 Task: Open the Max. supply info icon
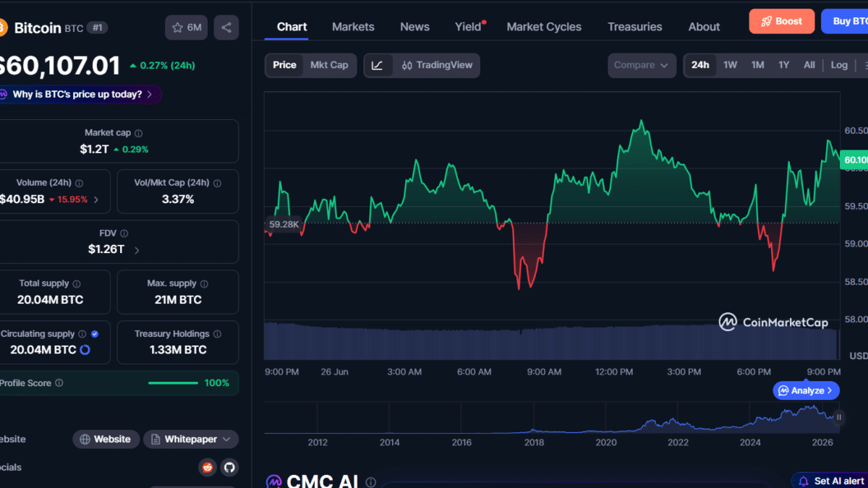coord(204,284)
